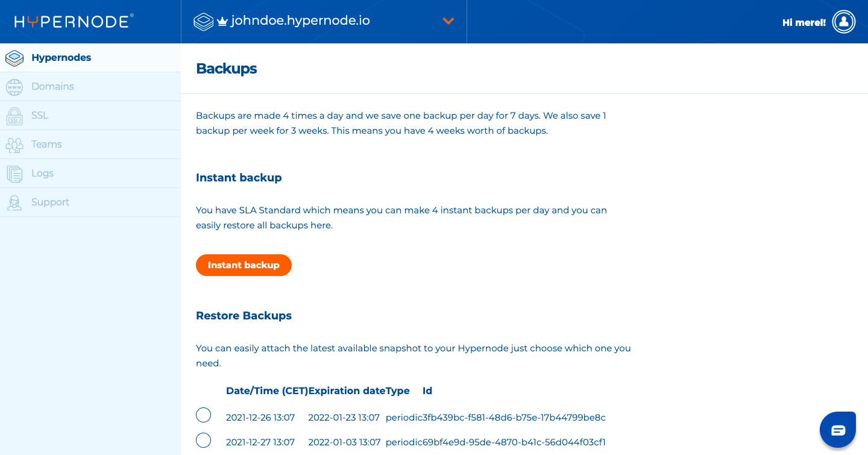Select the 2021-12-27 13:07 backup radio button
Viewport: 868px width, 455px height.
[204, 441]
